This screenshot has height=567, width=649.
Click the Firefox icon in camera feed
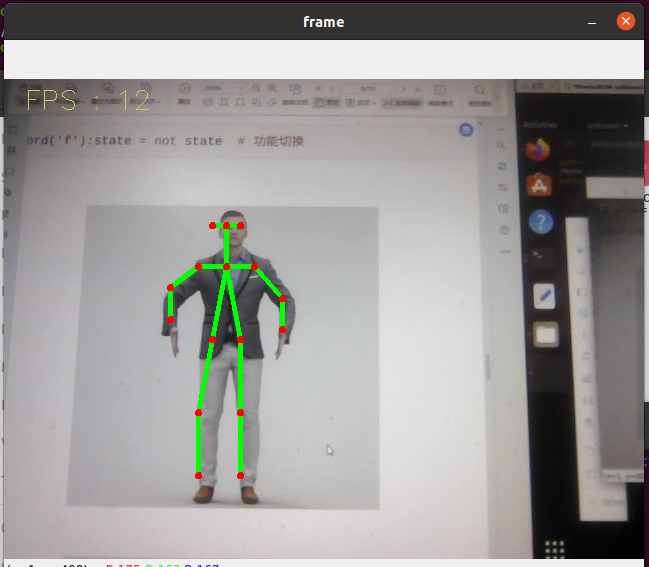tap(538, 149)
